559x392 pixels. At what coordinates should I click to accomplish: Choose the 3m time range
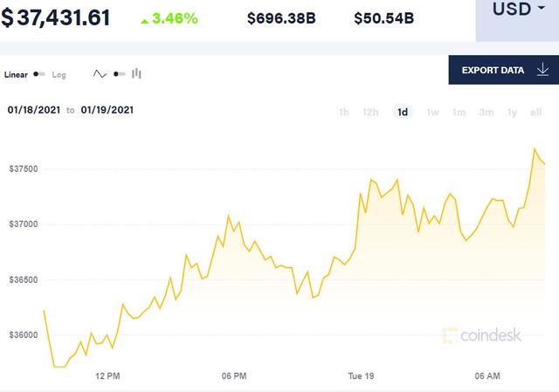pyautogui.click(x=486, y=112)
